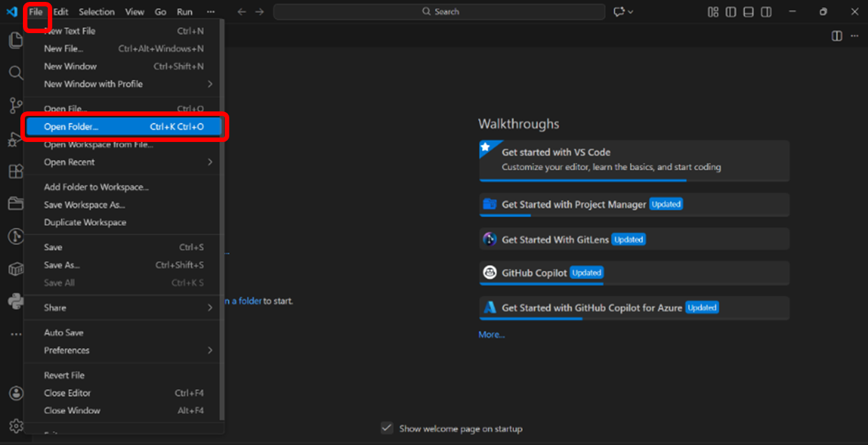Open GitHub Copilot walkthrough
Viewport: 868px width, 445px height.
[634, 273]
